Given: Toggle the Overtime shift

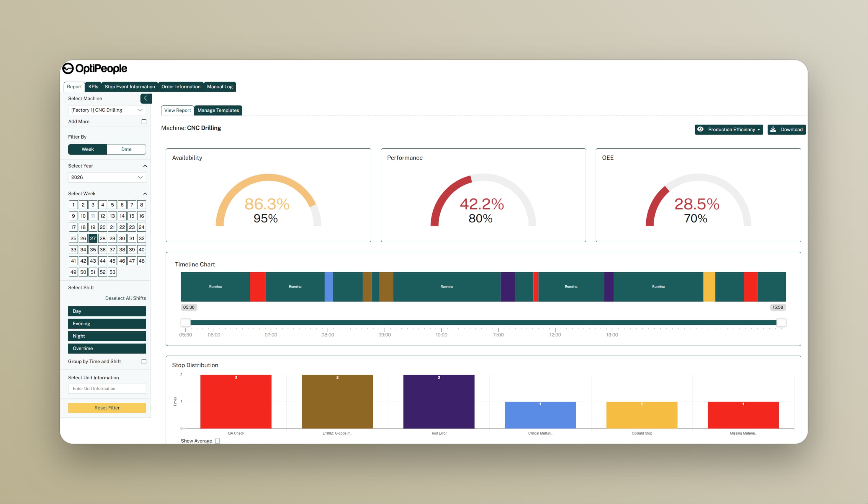Looking at the screenshot, I should point(107,349).
